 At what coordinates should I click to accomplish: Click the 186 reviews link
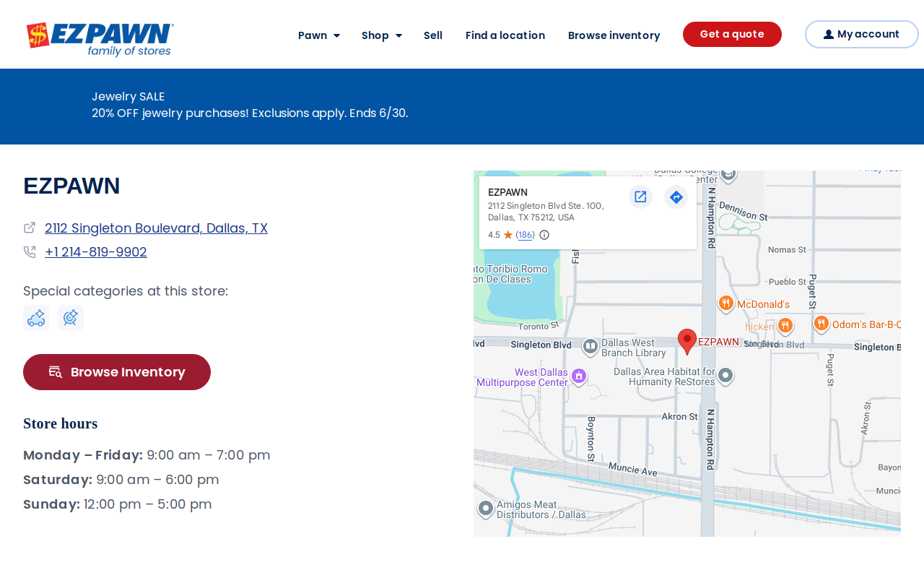click(526, 235)
